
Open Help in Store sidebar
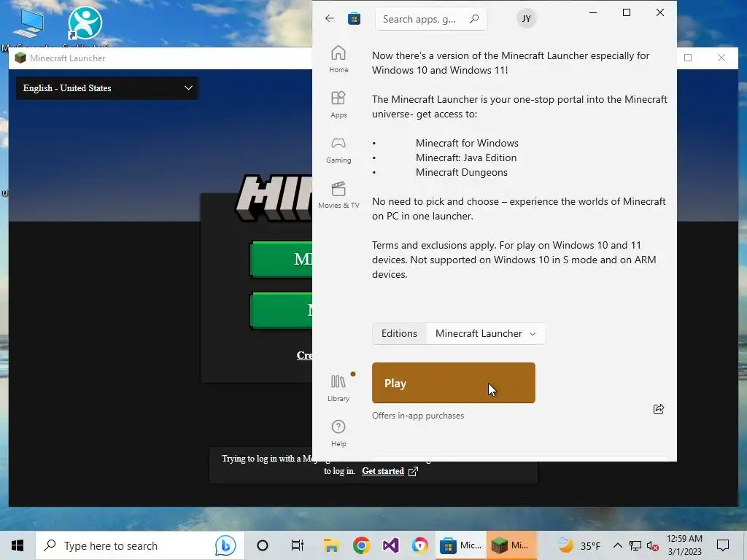click(x=338, y=433)
